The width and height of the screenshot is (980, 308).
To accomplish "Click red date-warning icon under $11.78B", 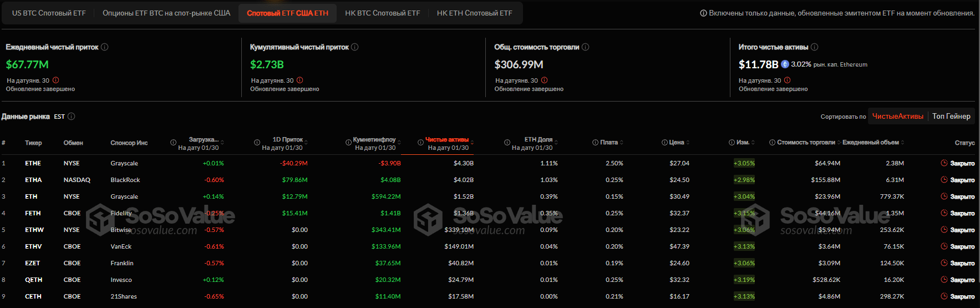I will point(788,80).
